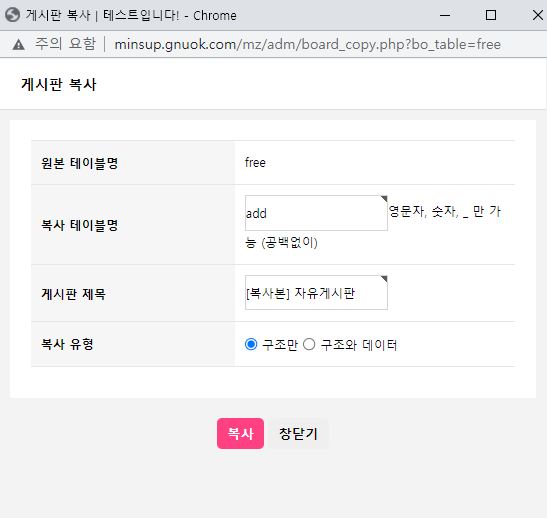
Task: Select the '구조만' radio button
Action: coord(251,344)
